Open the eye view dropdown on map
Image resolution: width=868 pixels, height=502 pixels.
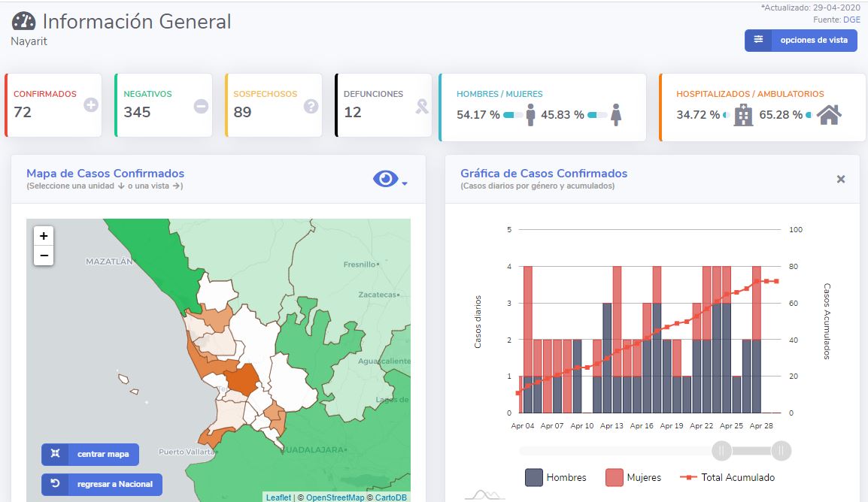pos(390,180)
